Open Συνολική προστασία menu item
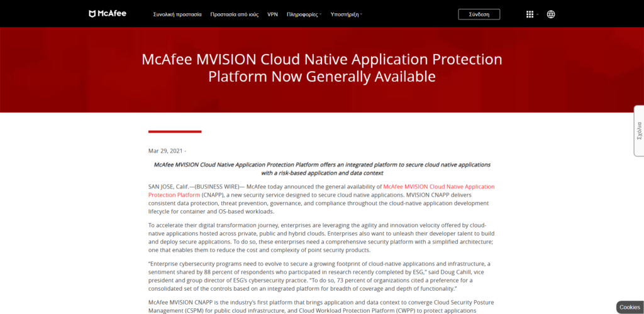Screen dimensions: 644x314 click(x=177, y=14)
